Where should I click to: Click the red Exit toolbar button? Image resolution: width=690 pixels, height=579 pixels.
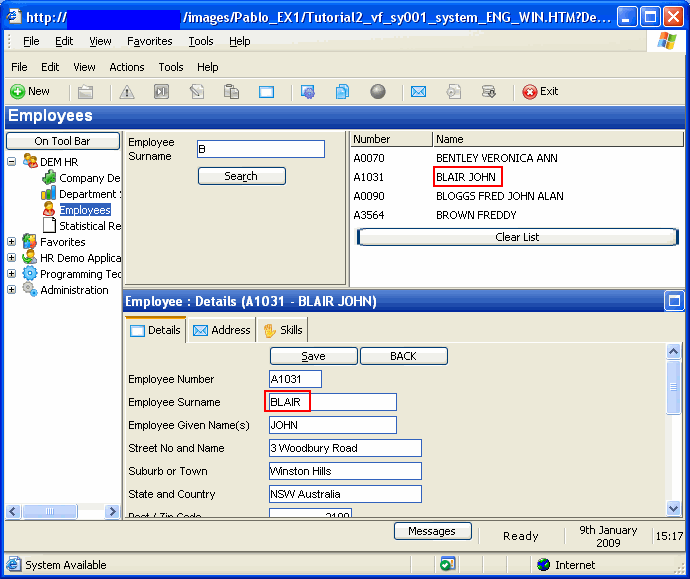[x=540, y=92]
